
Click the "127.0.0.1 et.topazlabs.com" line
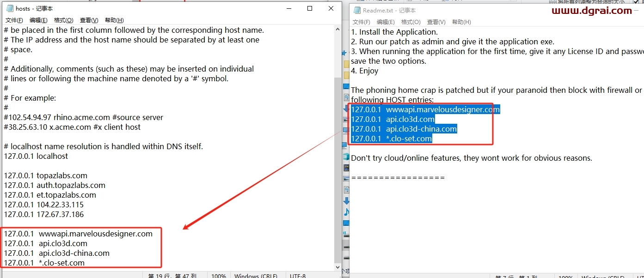point(50,195)
